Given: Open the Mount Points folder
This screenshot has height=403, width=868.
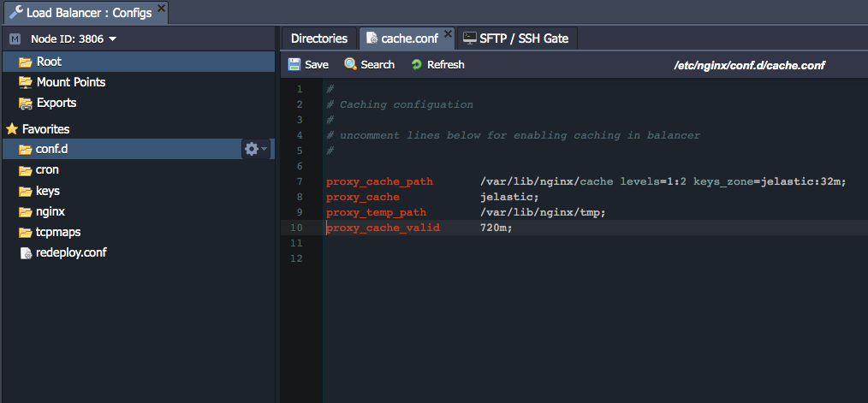Looking at the screenshot, I should 70,82.
